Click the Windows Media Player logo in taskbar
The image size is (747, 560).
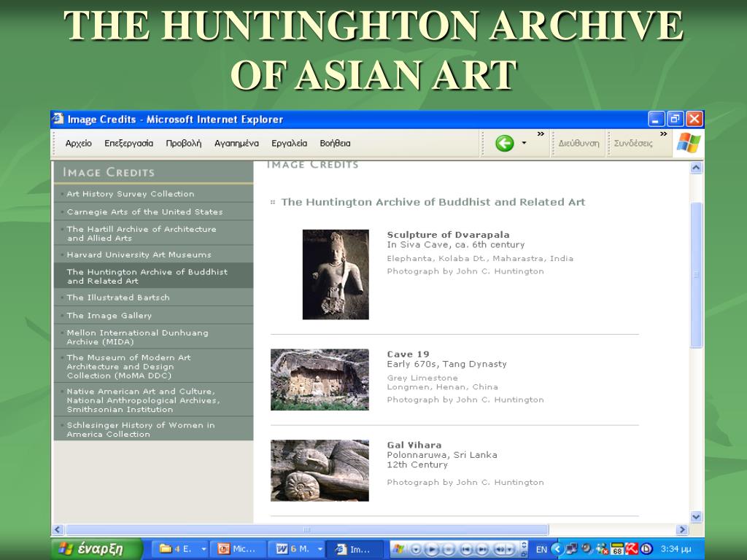[x=398, y=549]
